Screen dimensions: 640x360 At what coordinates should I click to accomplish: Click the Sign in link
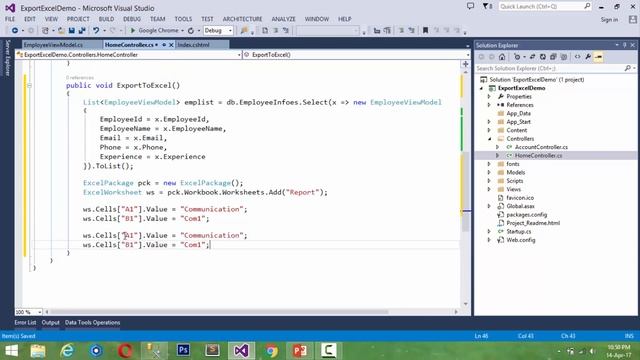(x=609, y=20)
